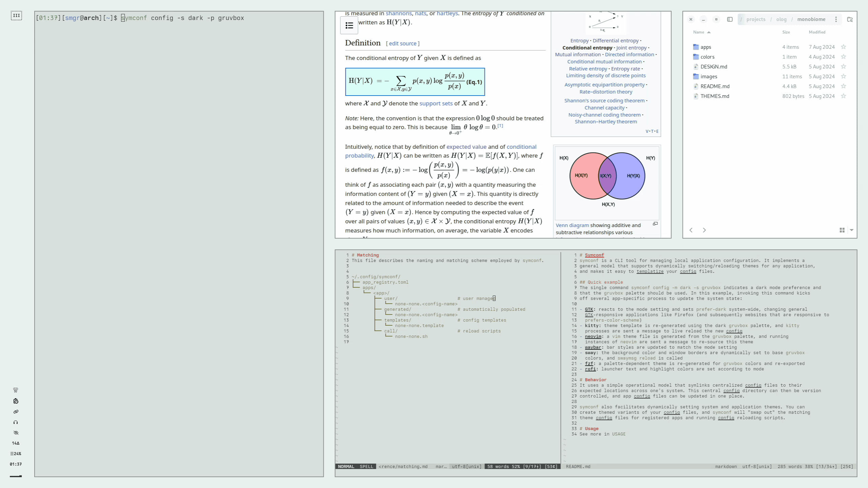This screenshot has width=868, height=488.
Task: Click the headphones audio icon
Action: tap(16, 422)
